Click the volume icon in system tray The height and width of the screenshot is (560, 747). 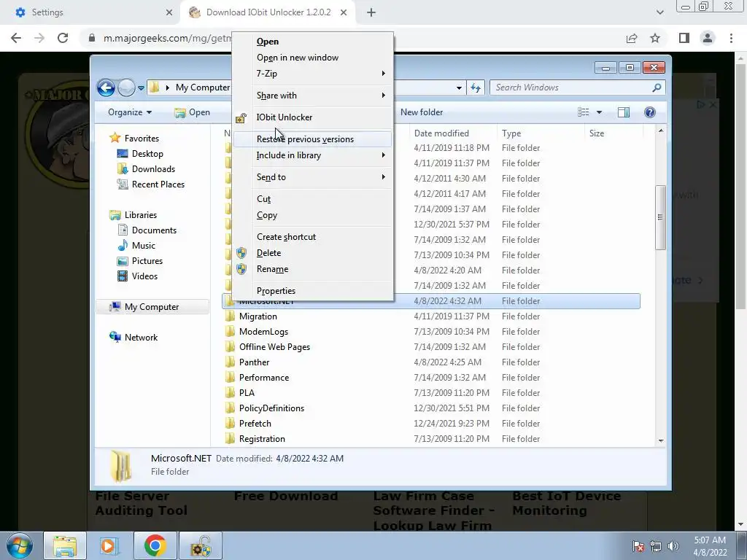(x=673, y=545)
